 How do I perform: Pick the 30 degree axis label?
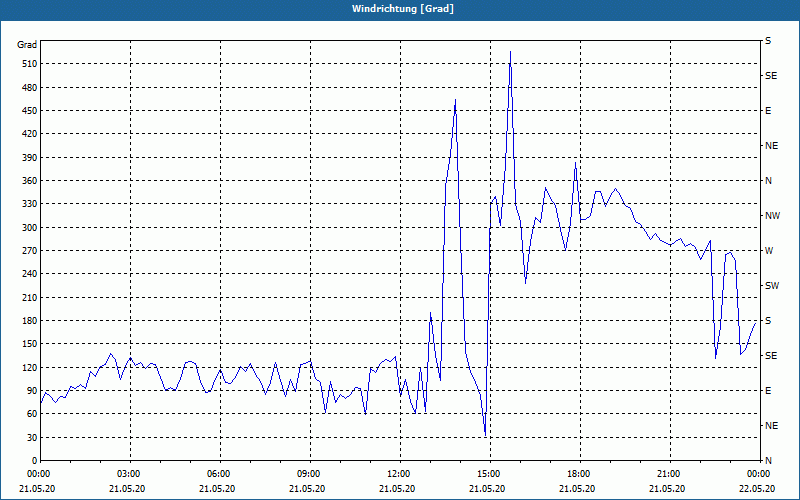(x=33, y=437)
